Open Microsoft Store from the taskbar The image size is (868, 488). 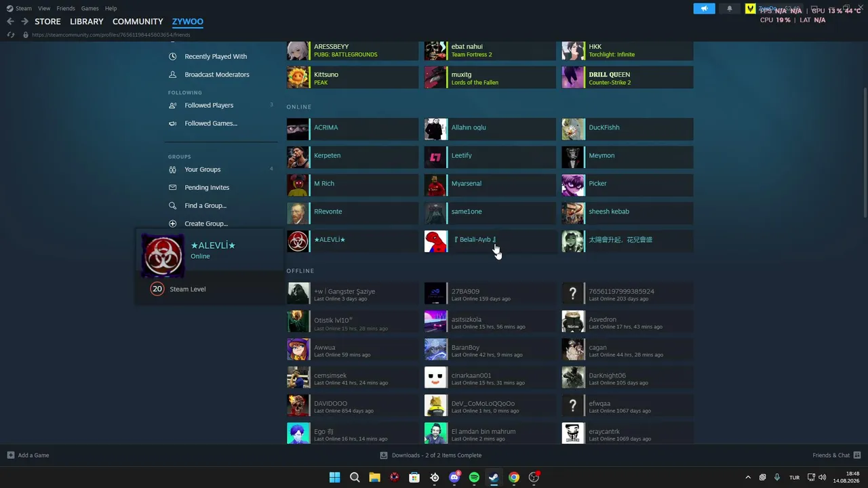coord(414,477)
